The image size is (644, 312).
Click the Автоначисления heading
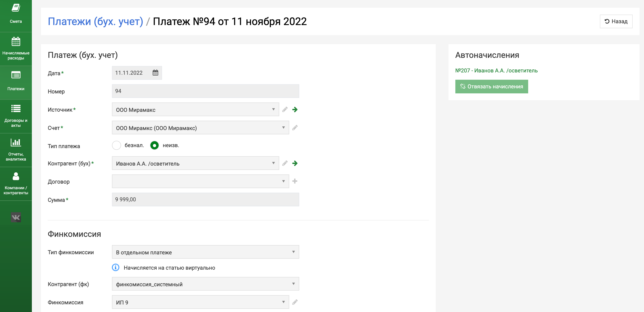pos(487,55)
